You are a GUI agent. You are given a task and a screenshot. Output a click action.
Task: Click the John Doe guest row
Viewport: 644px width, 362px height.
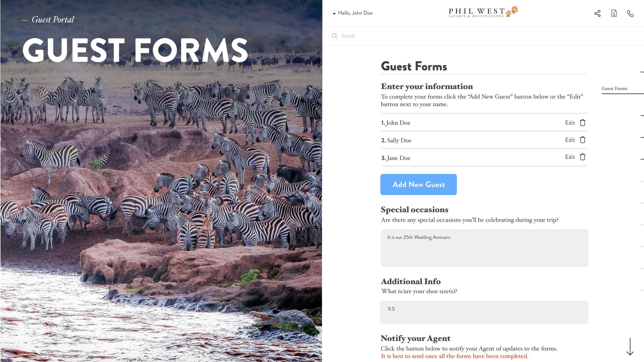[484, 123]
